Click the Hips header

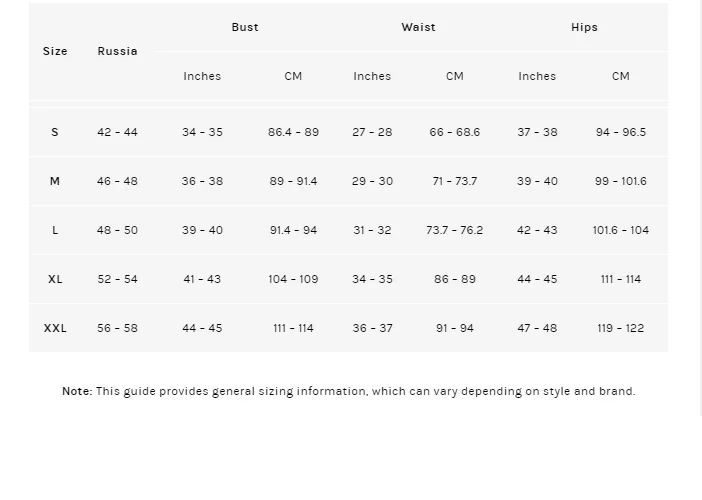(584, 27)
